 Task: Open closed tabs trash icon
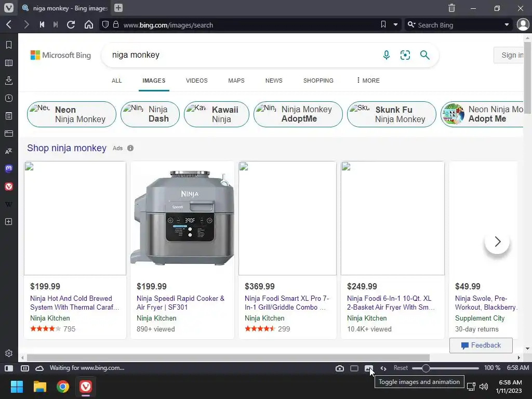(451, 8)
